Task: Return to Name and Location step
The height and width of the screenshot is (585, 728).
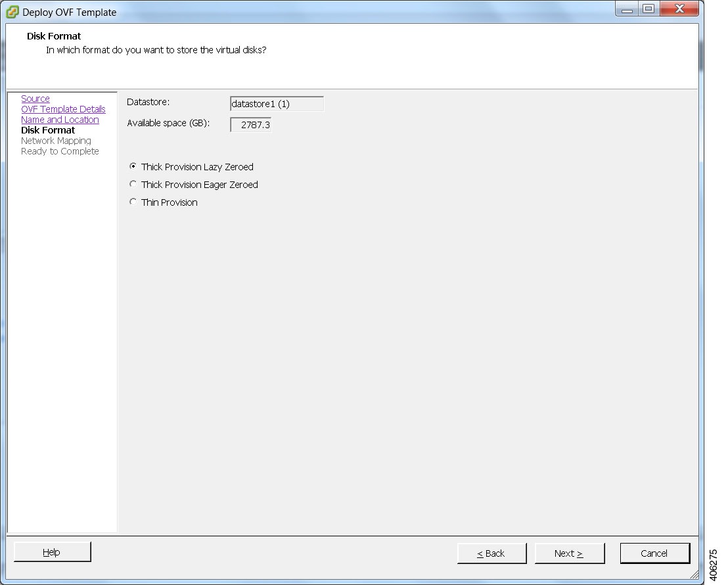Action: [60, 120]
